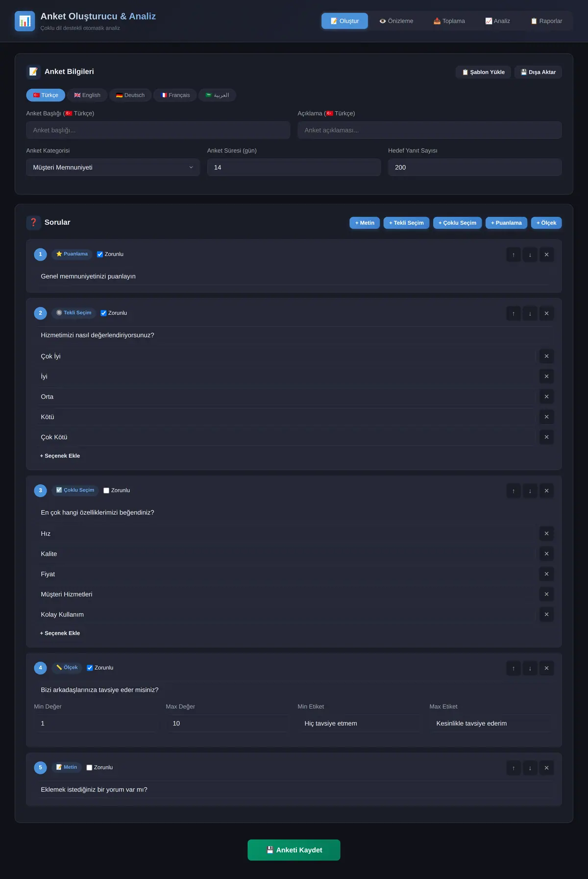Remove the 'Fiyat' option
Viewport: 588px width, 879px height.
pos(546,574)
